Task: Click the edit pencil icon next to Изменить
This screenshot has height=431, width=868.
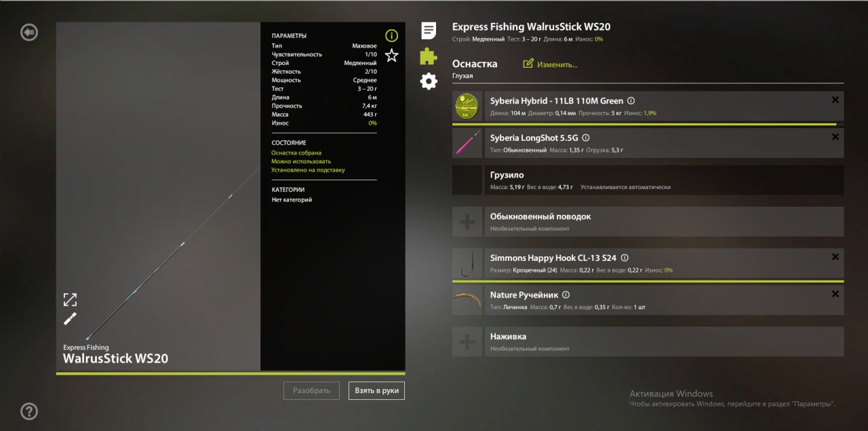Action: pos(528,64)
